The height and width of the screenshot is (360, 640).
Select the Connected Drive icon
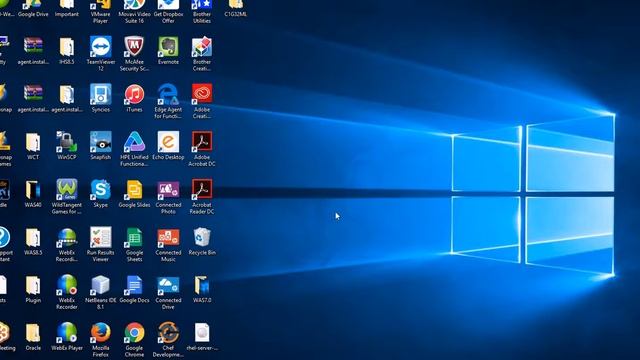[168, 285]
